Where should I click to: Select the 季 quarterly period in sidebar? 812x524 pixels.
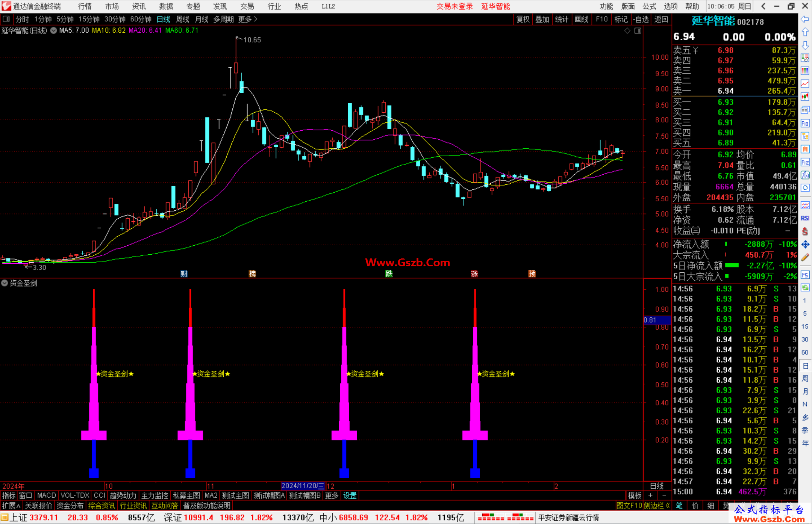pyautogui.click(x=805, y=430)
